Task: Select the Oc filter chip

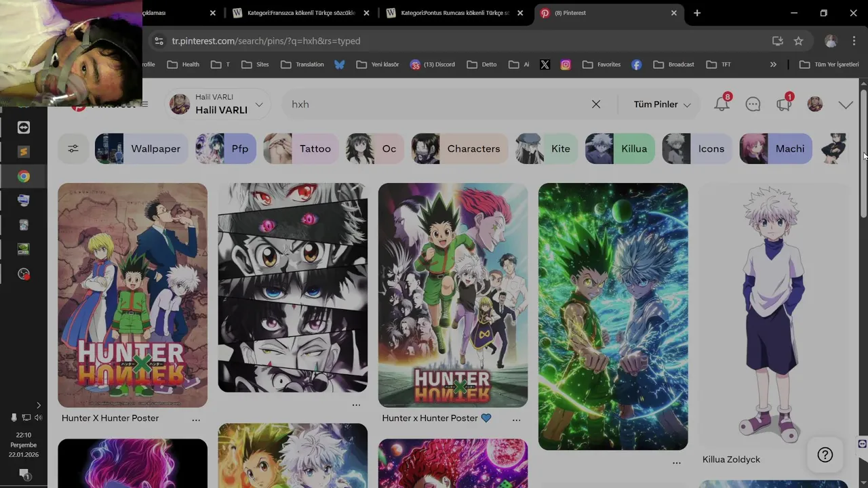Action: (x=375, y=148)
